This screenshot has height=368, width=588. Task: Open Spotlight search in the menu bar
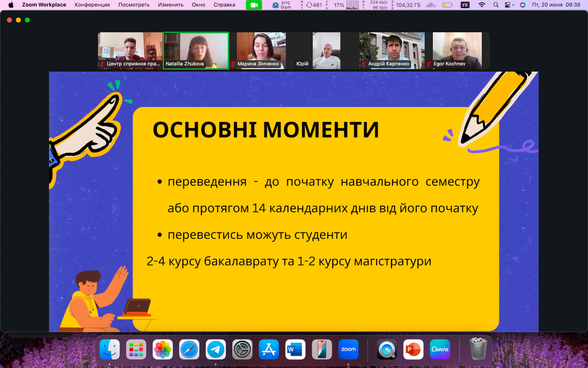point(496,5)
